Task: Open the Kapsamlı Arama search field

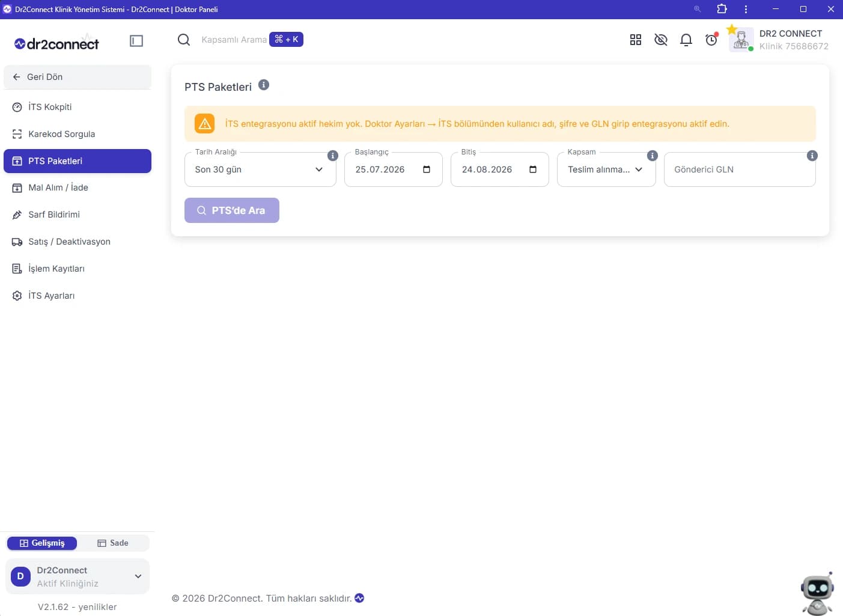Action: pyautogui.click(x=234, y=40)
